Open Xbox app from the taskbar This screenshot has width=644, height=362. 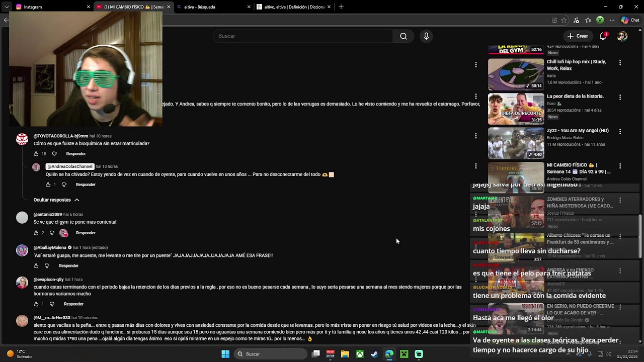(360, 354)
